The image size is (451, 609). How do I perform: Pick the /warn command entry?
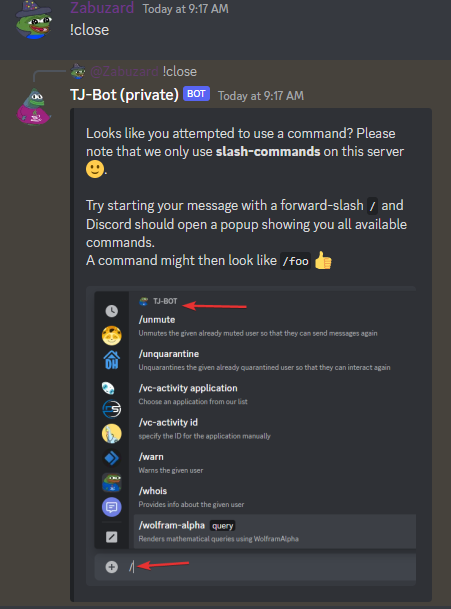(x=274, y=463)
